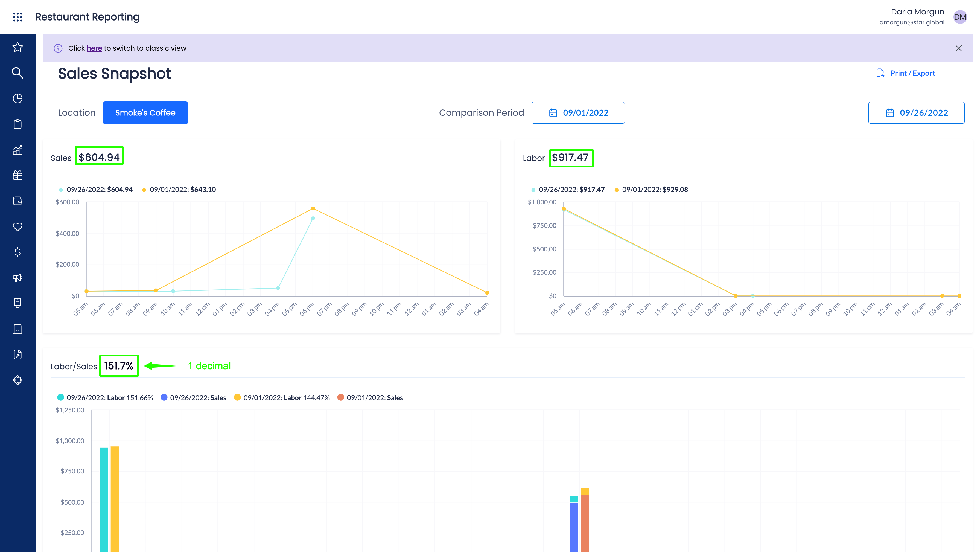The width and height of the screenshot is (980, 552).
Task: Click the teal 06 pm sales point
Action: click(x=313, y=219)
